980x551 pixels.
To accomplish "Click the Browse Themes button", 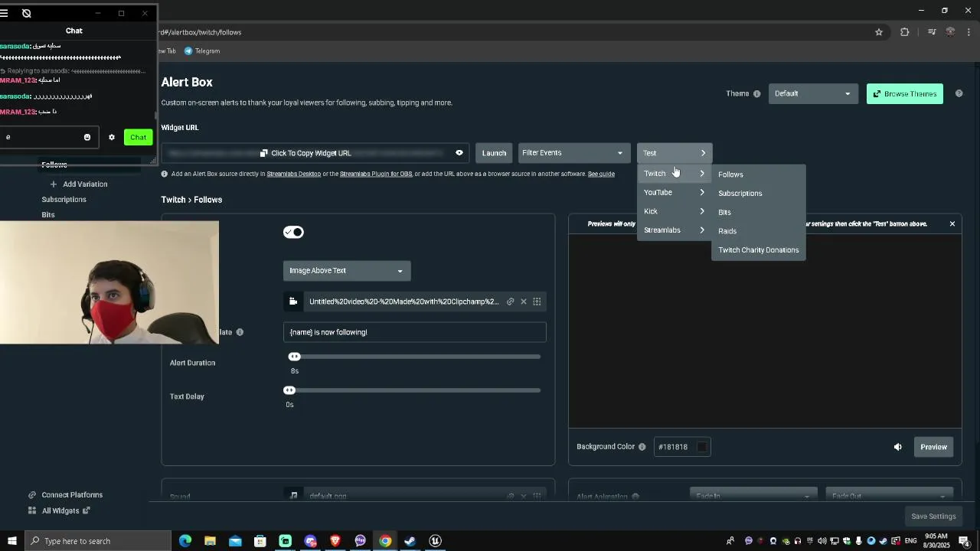I will [905, 93].
